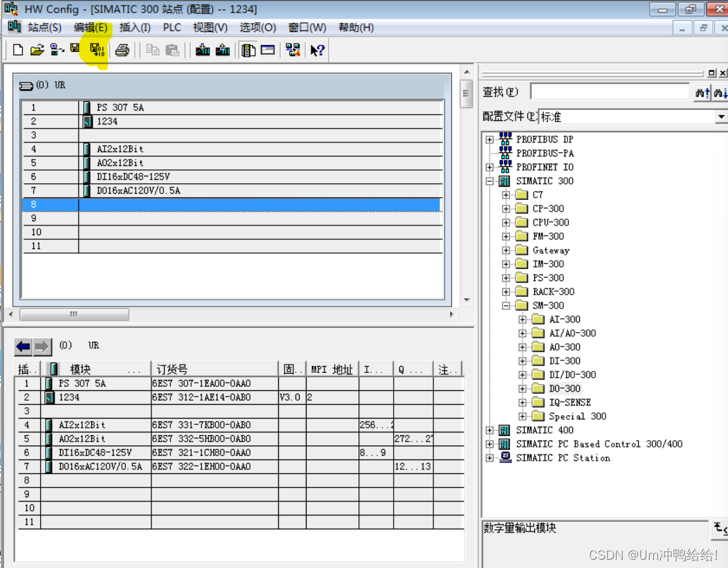The height and width of the screenshot is (568, 728).
Task: Open the 帮助(H) menu
Action: 356,28
